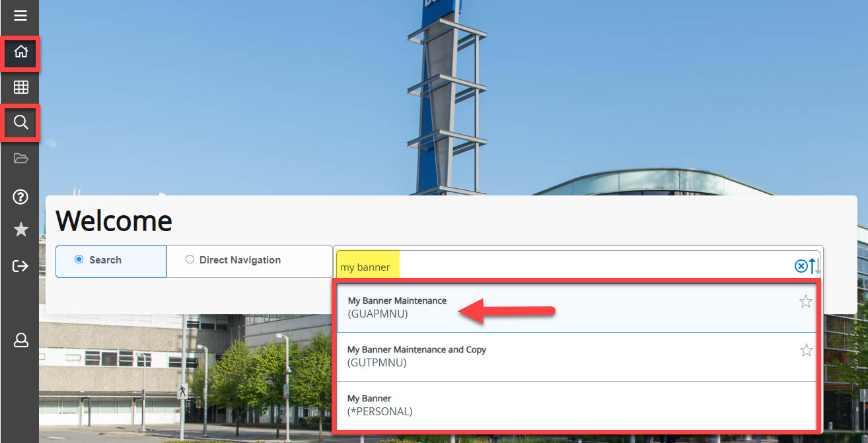Favorite My Banner Maintenance and Copy via star
868x443 pixels.
pos(805,350)
